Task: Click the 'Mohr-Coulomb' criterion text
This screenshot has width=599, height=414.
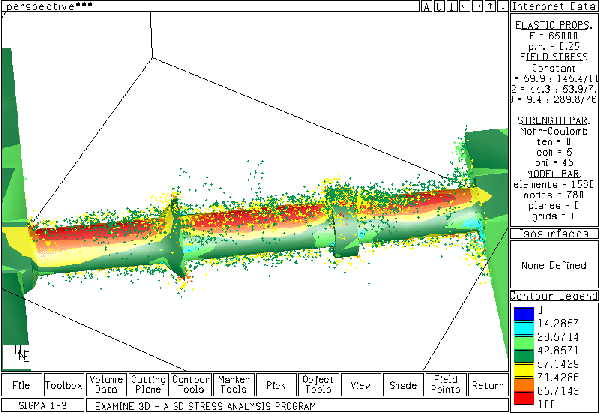Action: pyautogui.click(x=554, y=131)
